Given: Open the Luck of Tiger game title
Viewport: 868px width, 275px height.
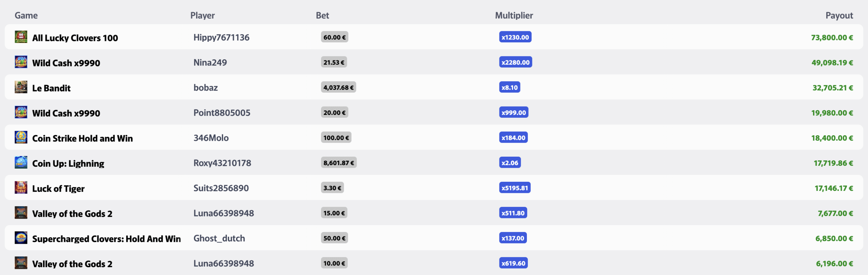Looking at the screenshot, I should point(58,188).
